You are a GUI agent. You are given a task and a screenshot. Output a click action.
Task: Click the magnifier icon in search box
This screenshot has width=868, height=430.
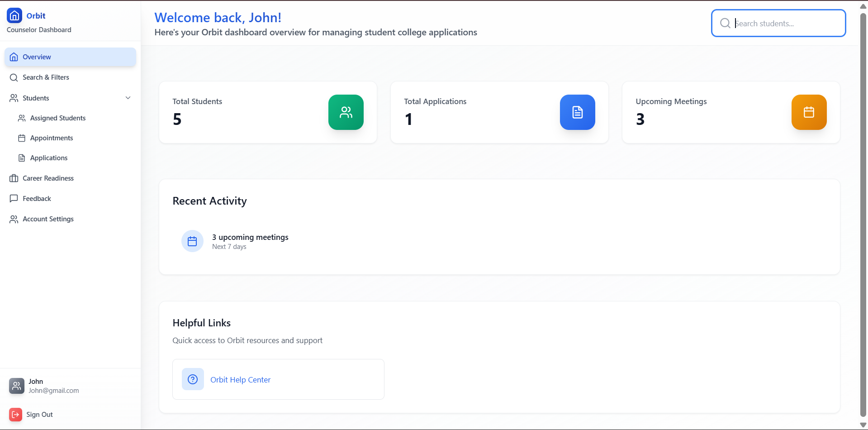(x=725, y=23)
